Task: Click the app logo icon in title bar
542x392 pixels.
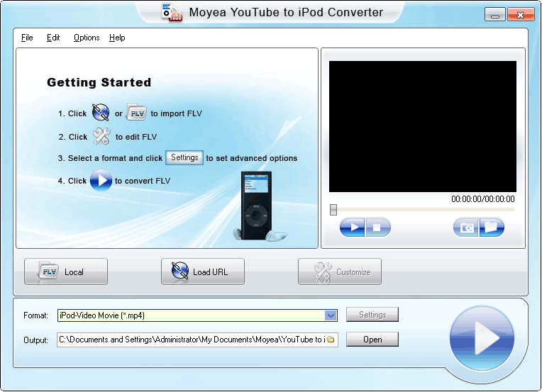Action: (172, 13)
